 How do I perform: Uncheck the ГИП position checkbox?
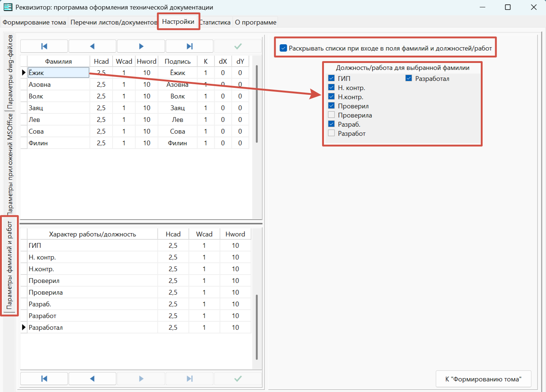(331, 78)
